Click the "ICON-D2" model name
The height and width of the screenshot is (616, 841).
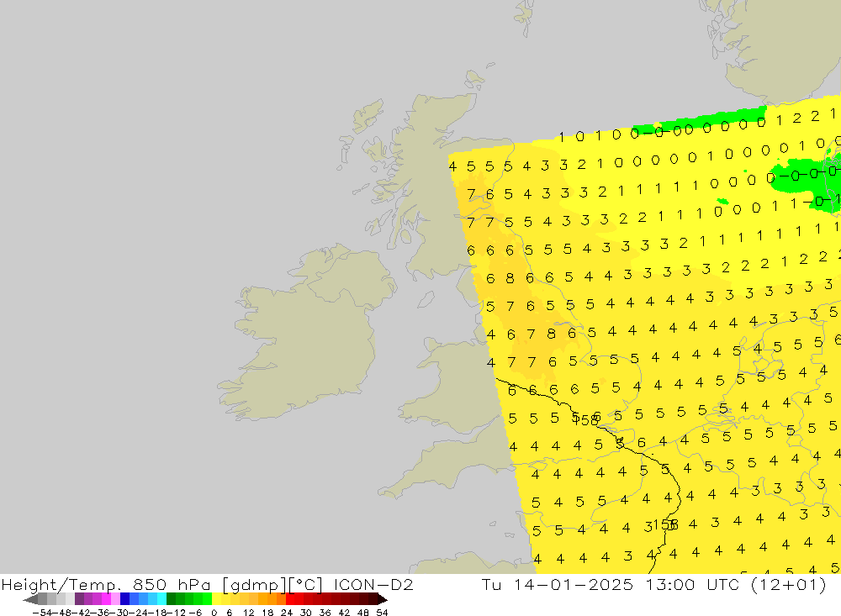pos(373,584)
